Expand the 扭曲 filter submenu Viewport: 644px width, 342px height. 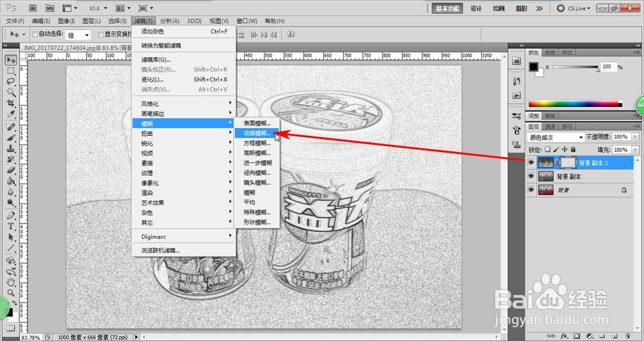coord(184,133)
